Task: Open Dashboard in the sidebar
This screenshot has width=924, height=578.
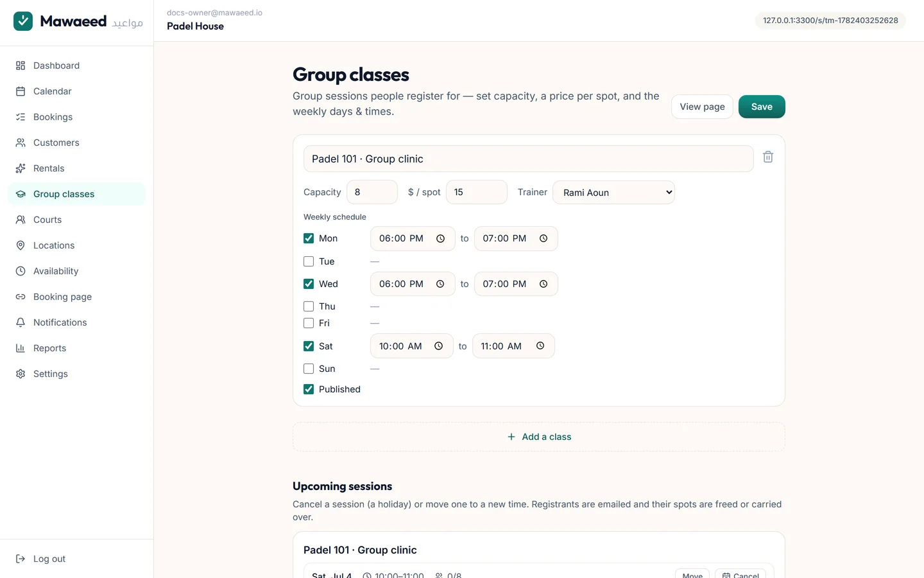Action: tap(77, 66)
